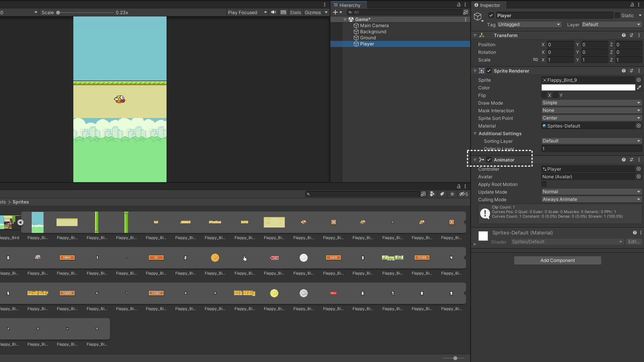Adjust the Game view Scale slider

[58, 12]
